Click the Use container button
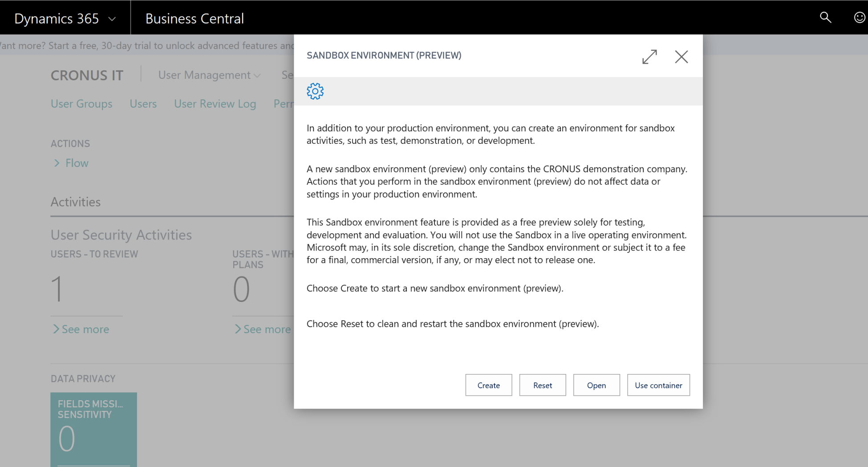Image resolution: width=868 pixels, height=467 pixels. 659,385
